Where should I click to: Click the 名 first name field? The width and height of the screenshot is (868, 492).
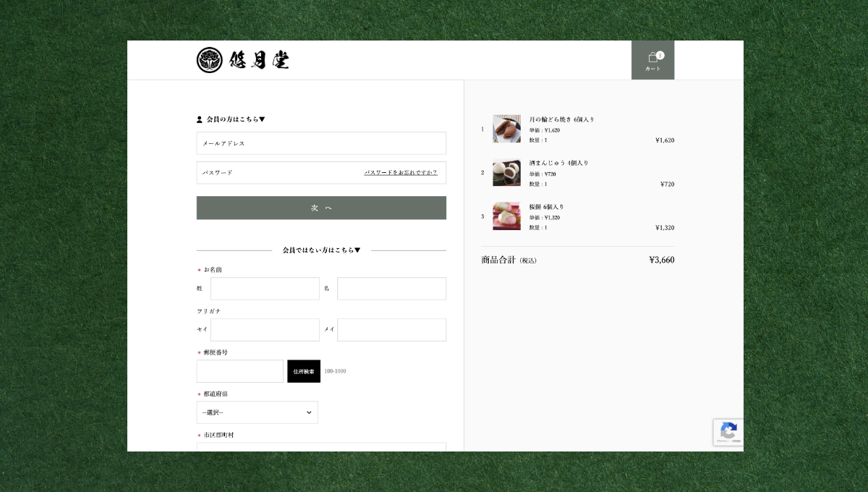(x=391, y=289)
